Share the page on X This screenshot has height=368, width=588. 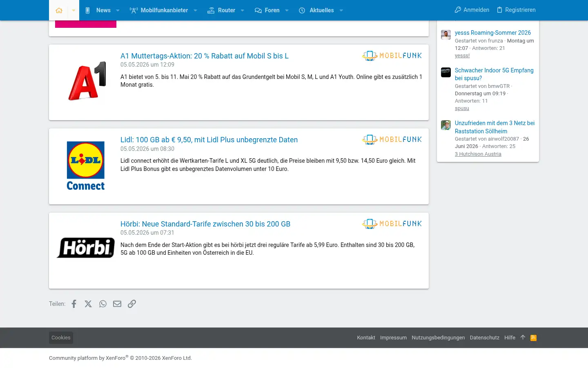(88, 304)
